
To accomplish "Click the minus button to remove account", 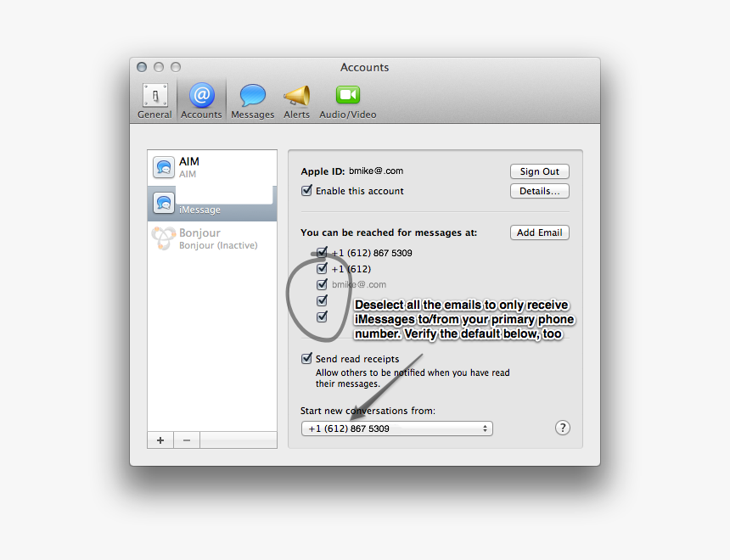I will pyautogui.click(x=187, y=440).
